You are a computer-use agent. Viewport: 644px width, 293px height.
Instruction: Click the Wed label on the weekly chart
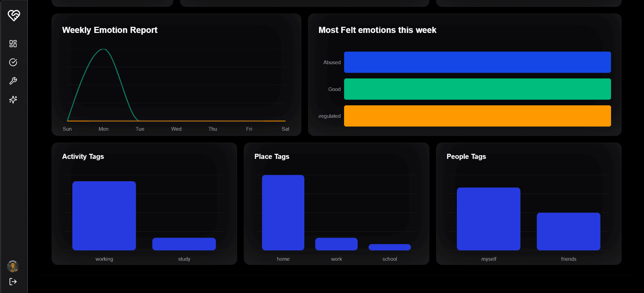pyautogui.click(x=176, y=129)
